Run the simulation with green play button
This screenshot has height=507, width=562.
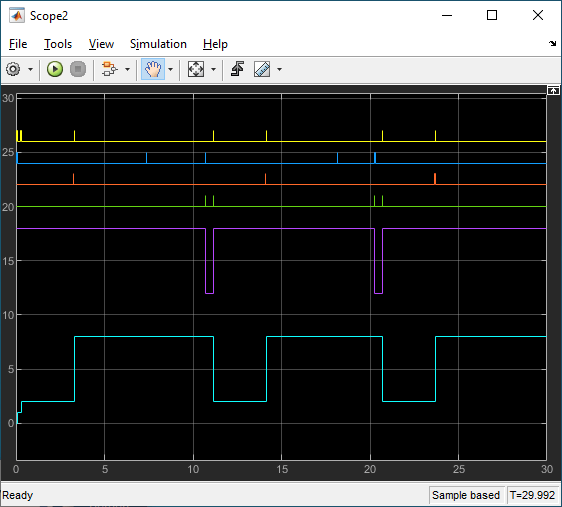pyautogui.click(x=55, y=69)
